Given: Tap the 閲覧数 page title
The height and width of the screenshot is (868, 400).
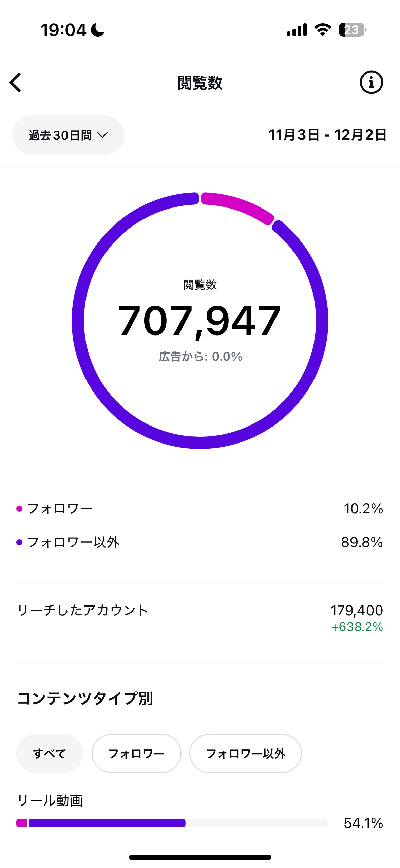Looking at the screenshot, I should pyautogui.click(x=200, y=83).
